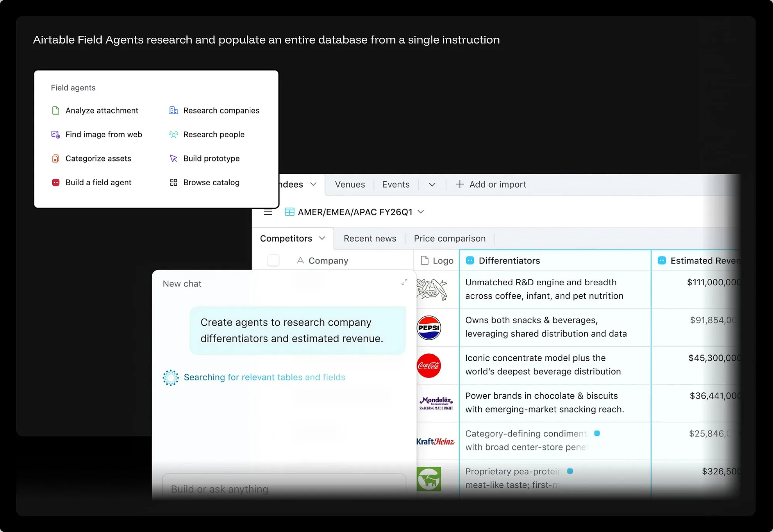Open the hamburger sidebar menu icon
Image resolution: width=773 pixels, height=532 pixels.
[x=268, y=212]
